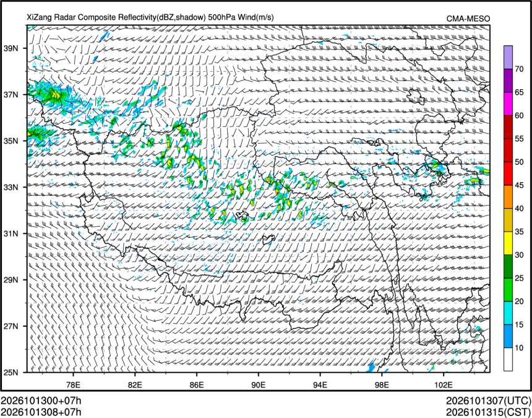Pick the 90E longitude axis label

(x=259, y=385)
